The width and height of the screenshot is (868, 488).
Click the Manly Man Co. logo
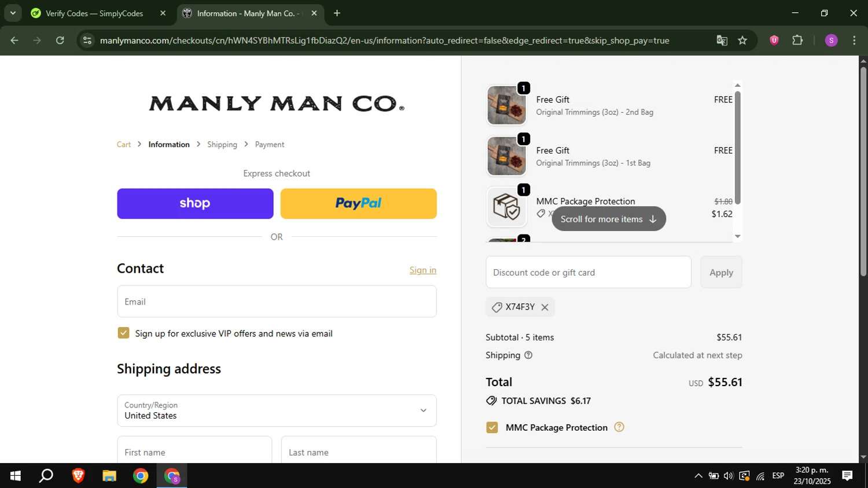pos(277,104)
